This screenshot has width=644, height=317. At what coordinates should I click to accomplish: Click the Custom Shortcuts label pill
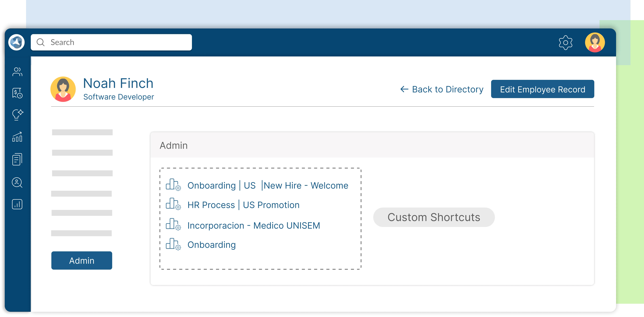click(x=434, y=217)
